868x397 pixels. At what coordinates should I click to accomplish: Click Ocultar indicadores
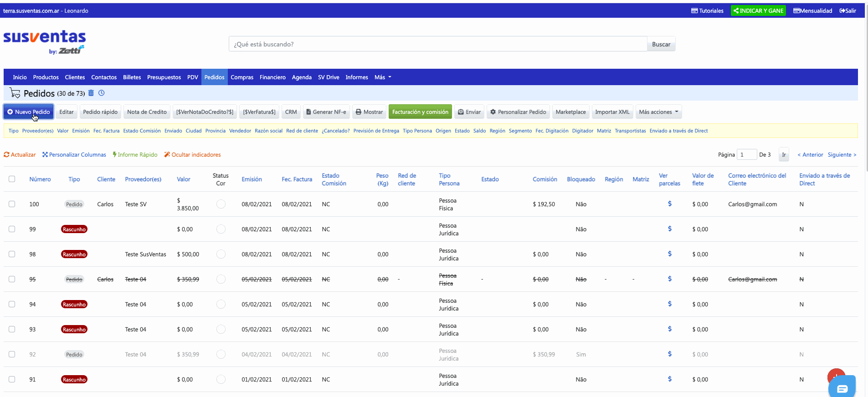(192, 155)
